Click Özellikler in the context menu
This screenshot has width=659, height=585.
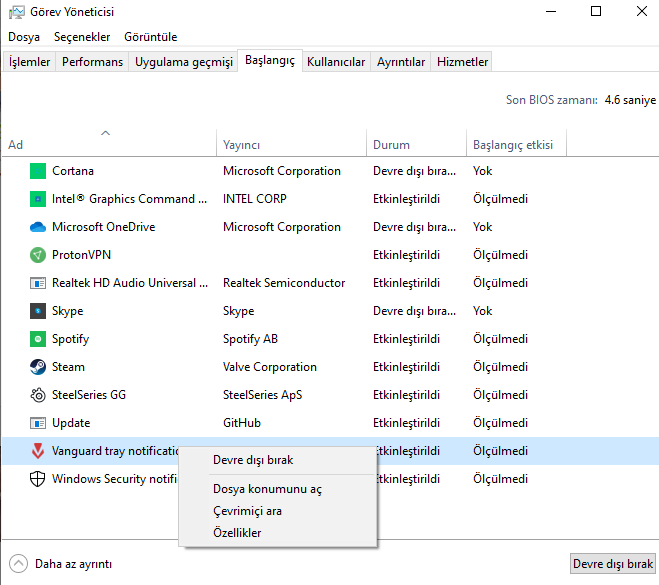tap(237, 533)
